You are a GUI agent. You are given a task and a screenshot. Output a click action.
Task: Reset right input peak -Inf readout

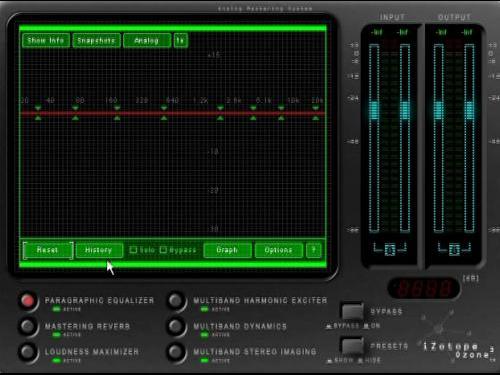click(403, 32)
